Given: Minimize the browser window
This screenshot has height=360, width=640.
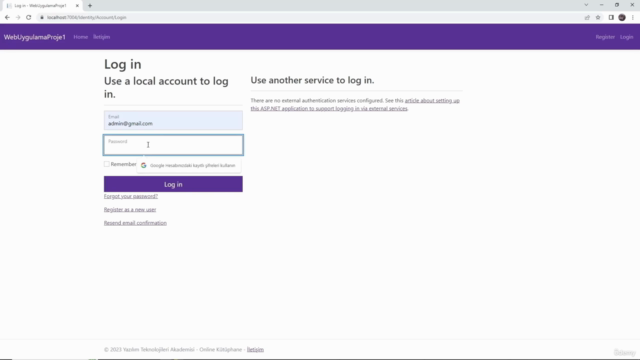Looking at the screenshot, I should (x=602, y=5).
